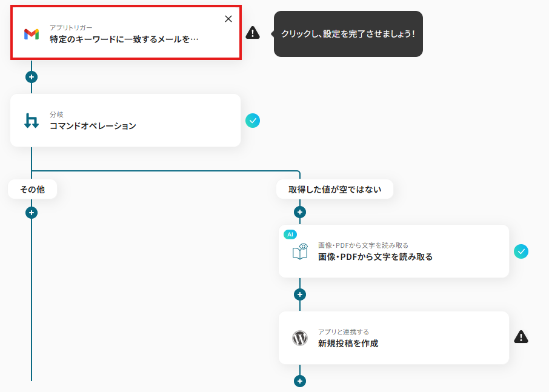
Task: Add a step below the WordPress card
Action: (x=300, y=381)
